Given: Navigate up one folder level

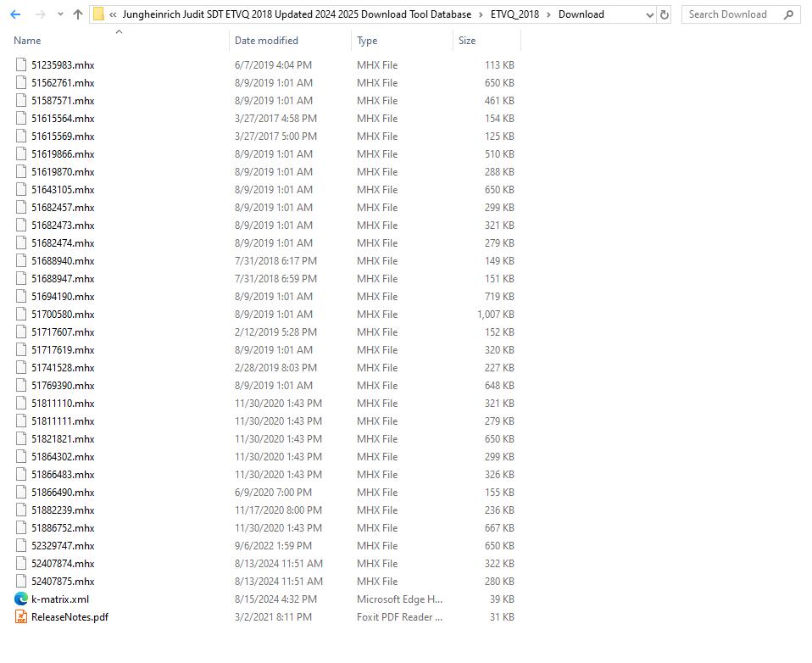Looking at the screenshot, I should [77, 14].
